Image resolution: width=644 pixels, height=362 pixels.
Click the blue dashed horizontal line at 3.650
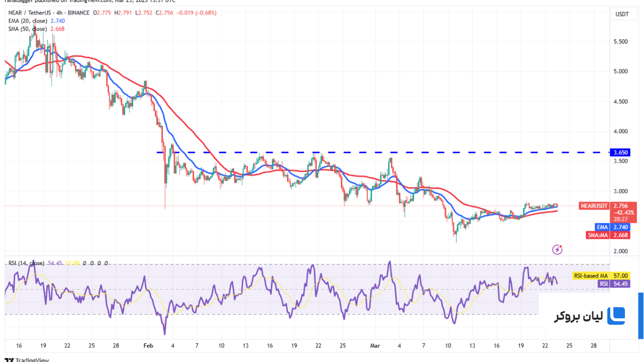[x=382, y=152]
